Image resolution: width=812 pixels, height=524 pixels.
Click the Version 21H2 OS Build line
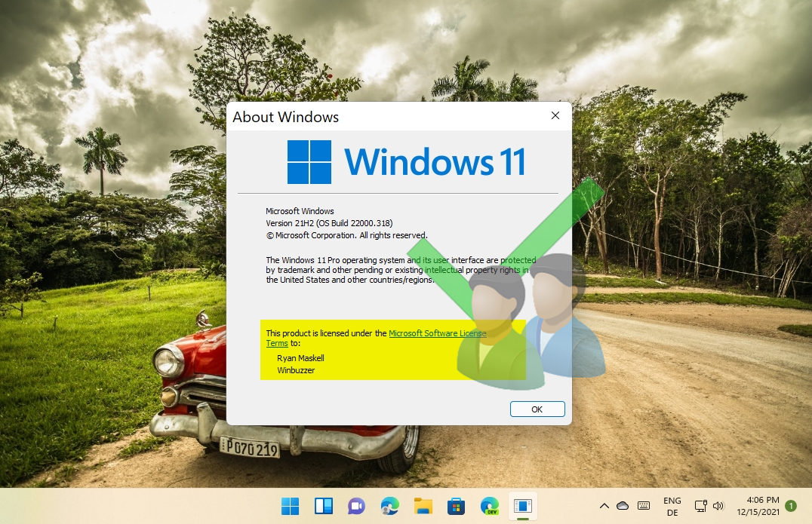click(329, 223)
